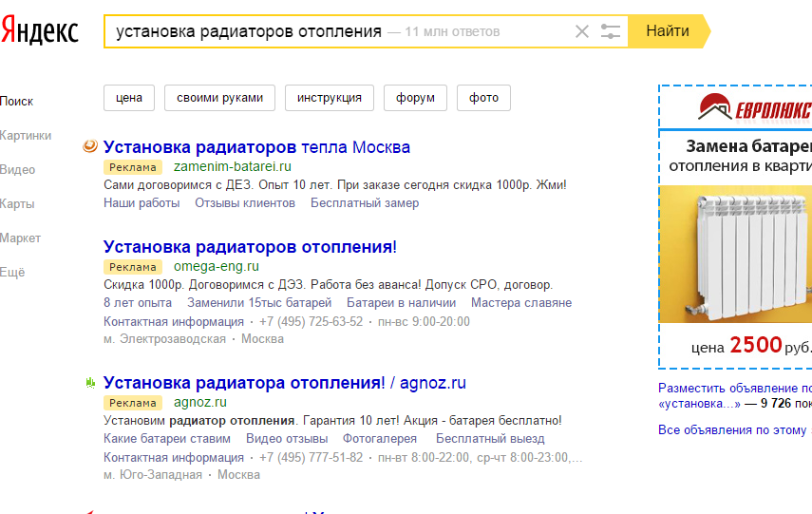Image resolution: width=812 pixels, height=514 pixels.
Task: Open Мастера славяне sitelink
Action: point(521,302)
